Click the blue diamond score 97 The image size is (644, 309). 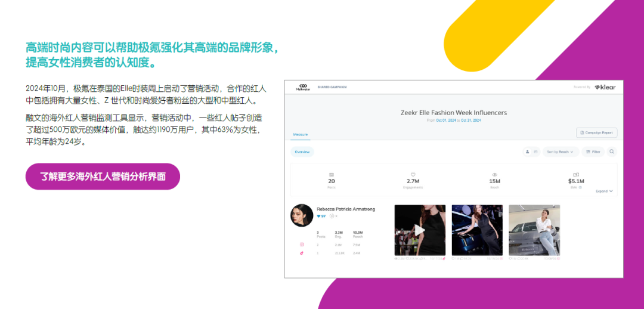[x=321, y=216]
